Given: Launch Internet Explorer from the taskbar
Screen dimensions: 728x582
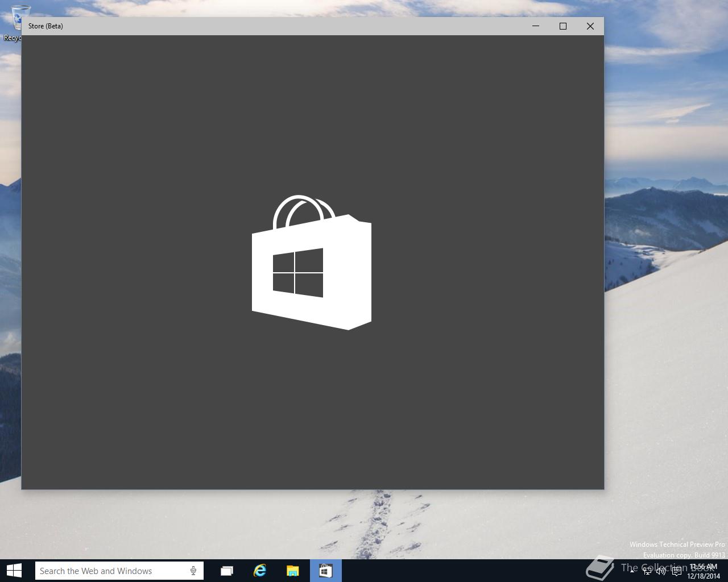Looking at the screenshot, I should tap(260, 571).
